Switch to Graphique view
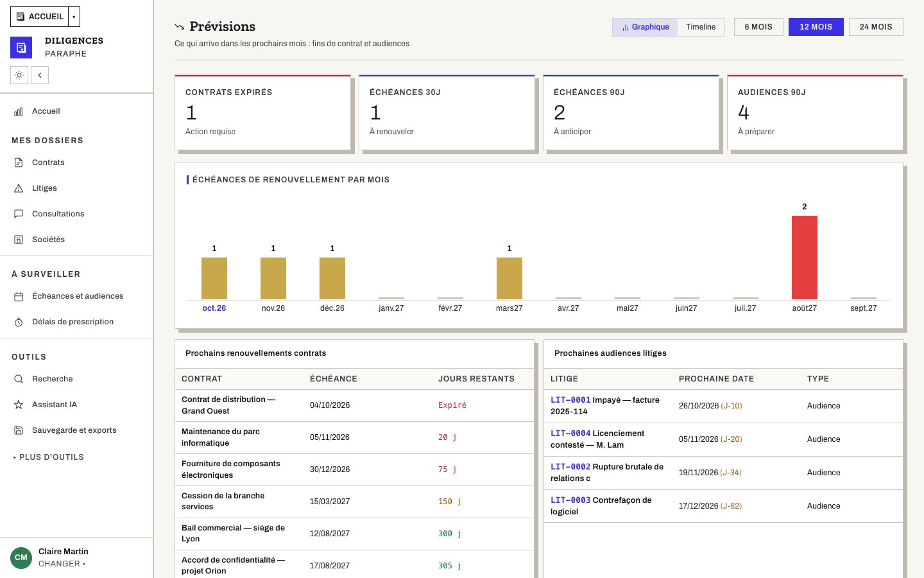The width and height of the screenshot is (924, 578). [645, 27]
